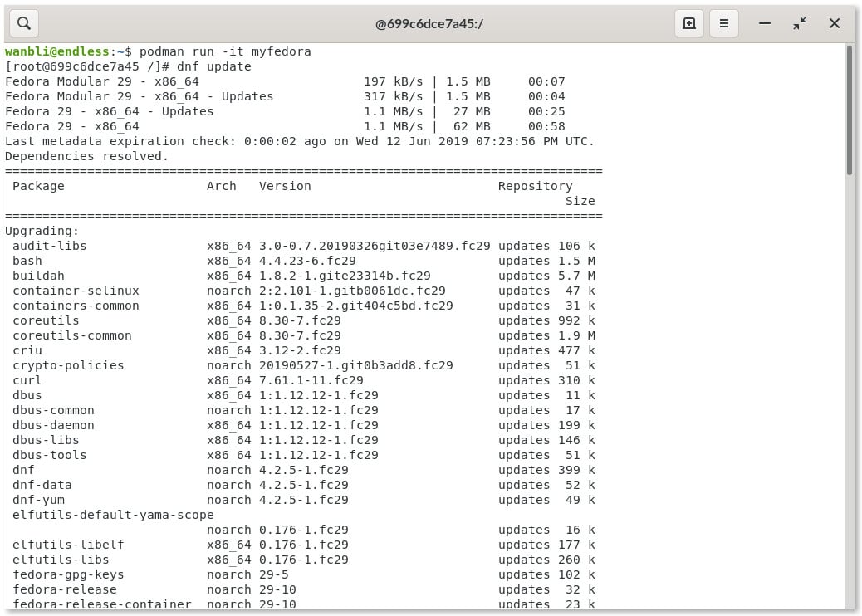
Task: Click the 'container-selinux' package name
Action: pyautogui.click(x=76, y=291)
